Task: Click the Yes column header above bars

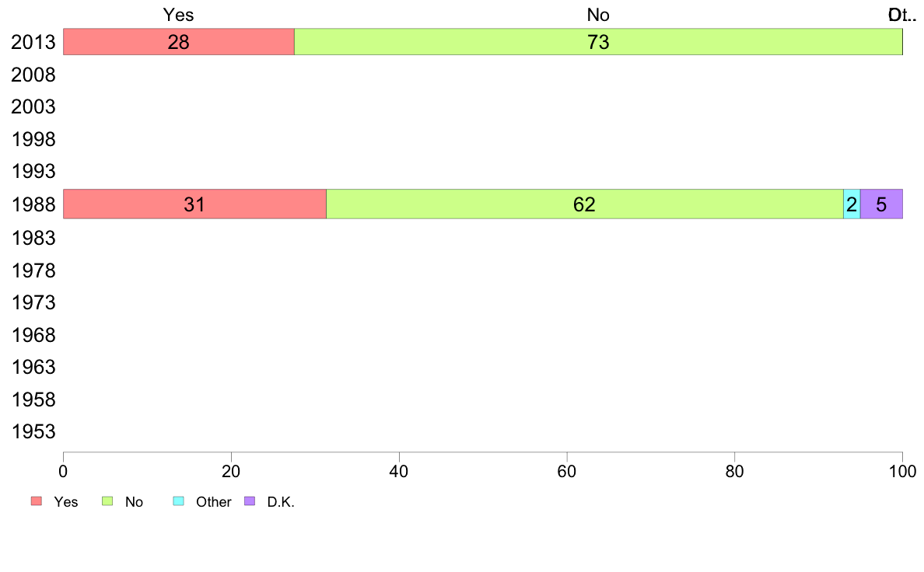Action: point(179,15)
